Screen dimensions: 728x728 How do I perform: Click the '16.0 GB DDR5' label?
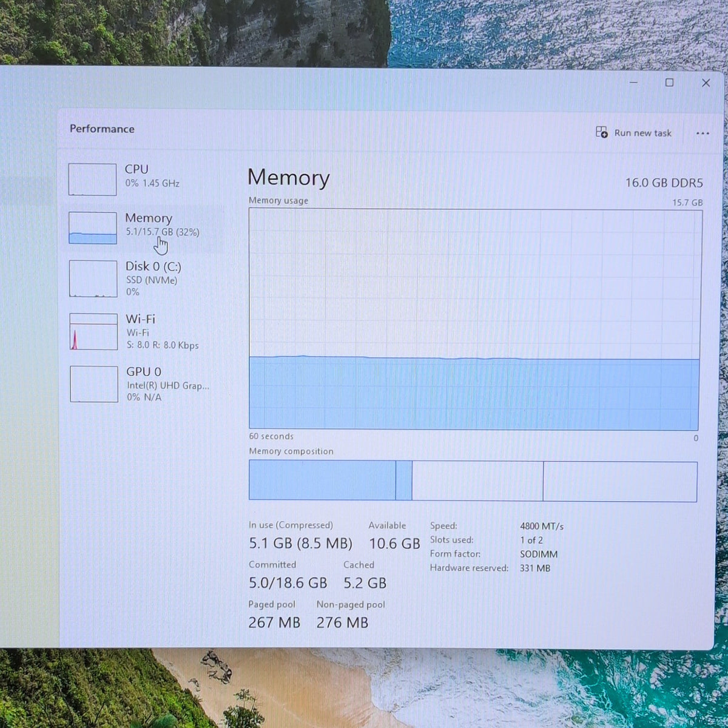(x=664, y=183)
